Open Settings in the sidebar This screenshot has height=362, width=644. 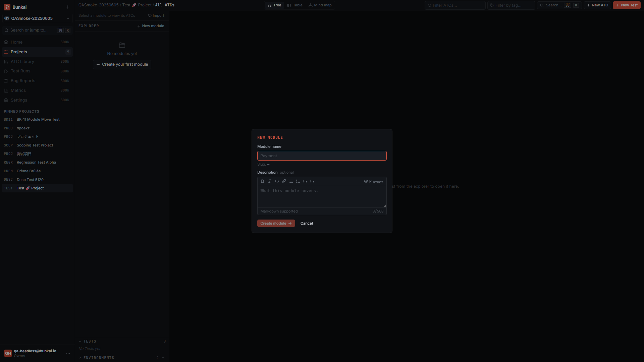click(37, 100)
